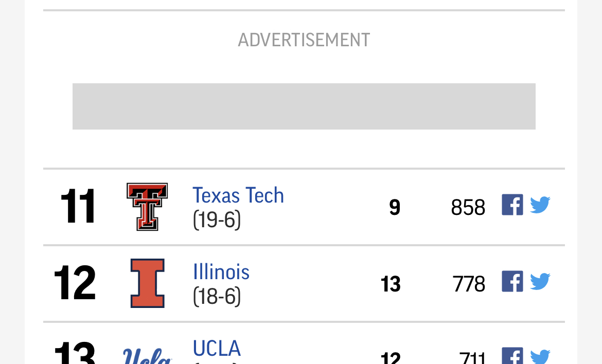The height and width of the screenshot is (364, 602).
Task: Click Texas Tech's 858 points value
Action: (x=468, y=208)
